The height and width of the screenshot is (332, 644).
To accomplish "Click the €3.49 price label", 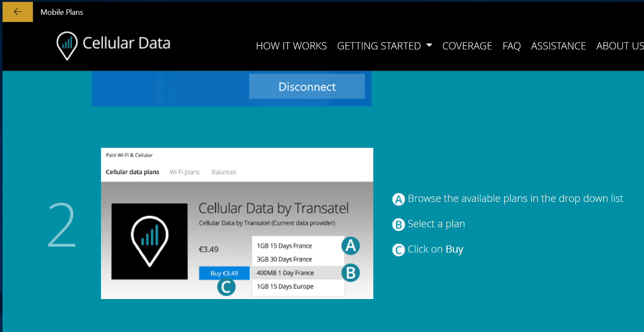I will [209, 249].
